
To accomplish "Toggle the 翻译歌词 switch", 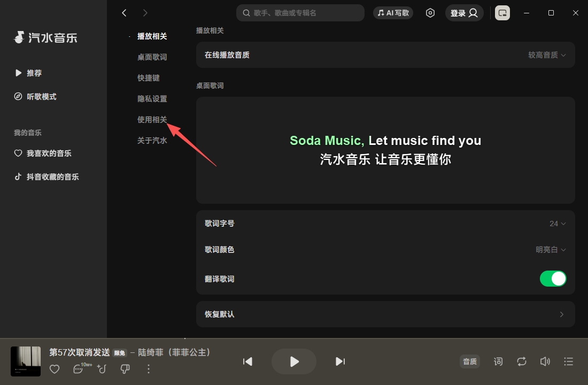I will (553, 279).
